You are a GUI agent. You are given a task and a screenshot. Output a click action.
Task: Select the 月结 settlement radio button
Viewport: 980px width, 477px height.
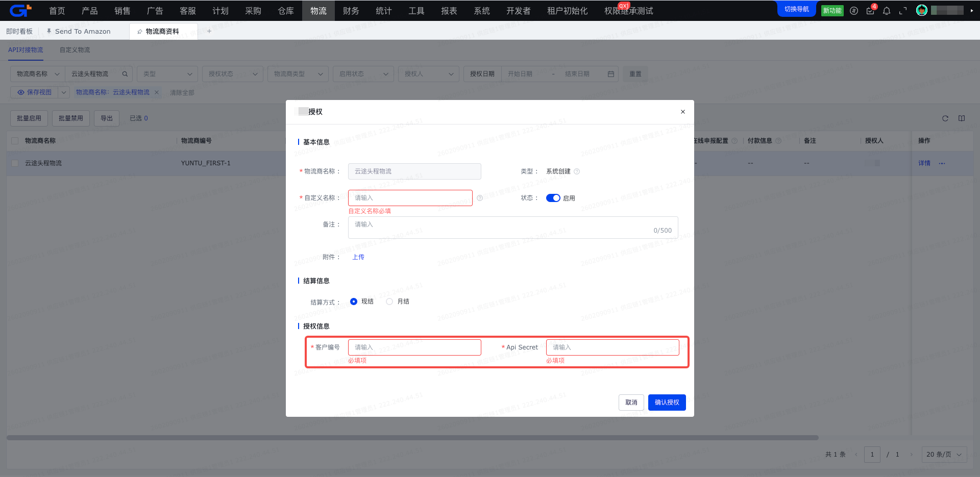click(389, 302)
